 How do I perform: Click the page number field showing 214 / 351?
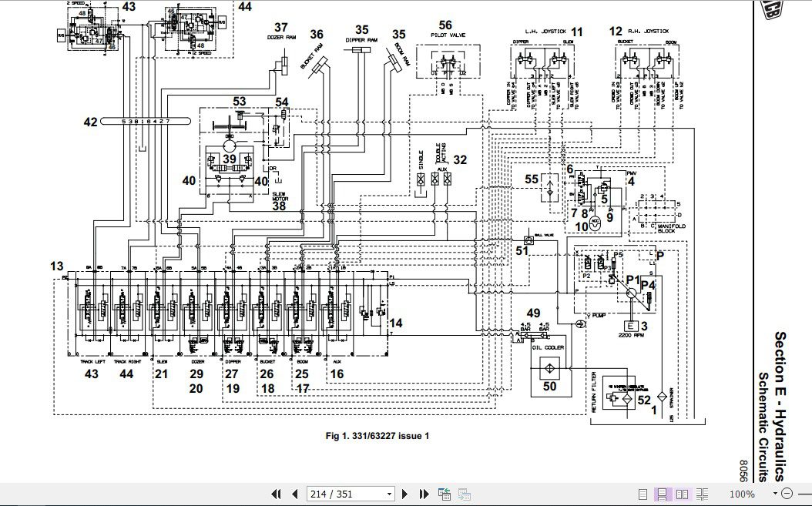point(344,494)
